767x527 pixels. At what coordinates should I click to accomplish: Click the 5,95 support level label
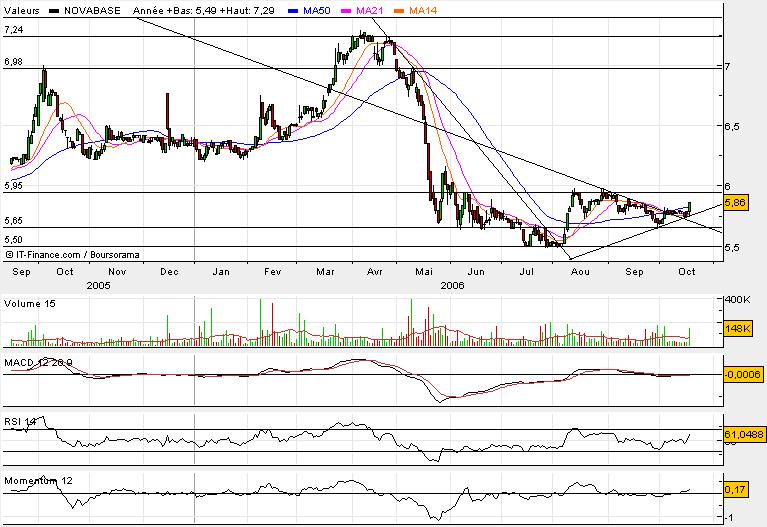point(13,186)
